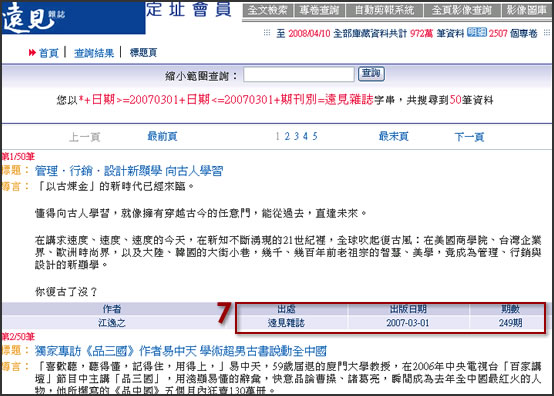The height and width of the screenshot is (396, 554).
Task: Click the 查詢結果 breadcrumb link
Action: (x=94, y=53)
